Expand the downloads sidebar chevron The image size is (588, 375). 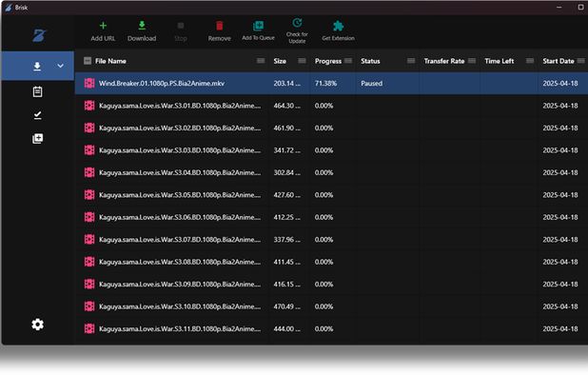(60, 66)
